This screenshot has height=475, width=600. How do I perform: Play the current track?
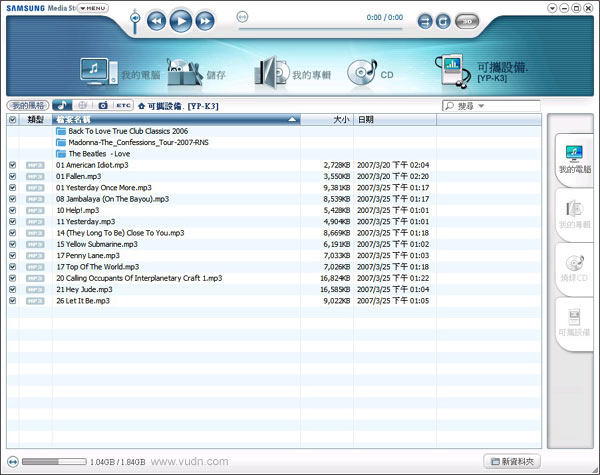point(181,21)
